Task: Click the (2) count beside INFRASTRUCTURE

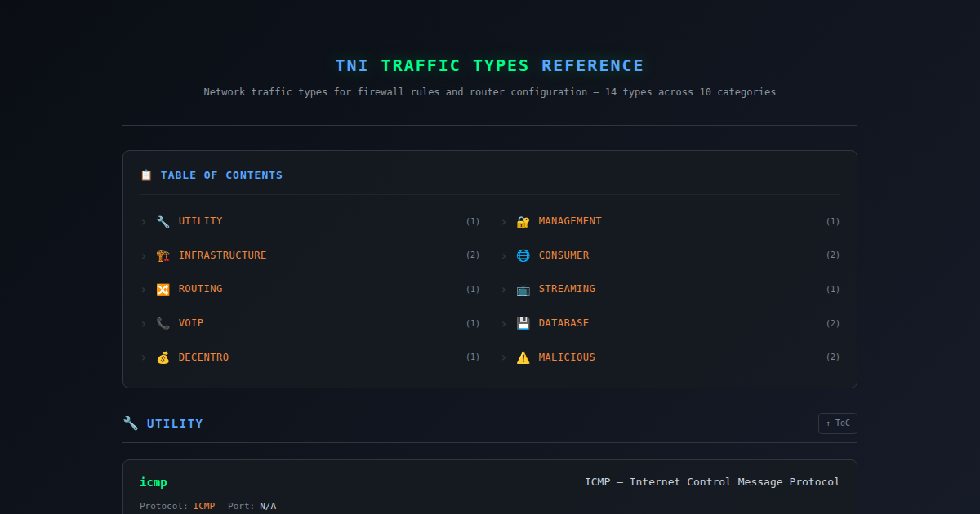Action: pos(473,255)
